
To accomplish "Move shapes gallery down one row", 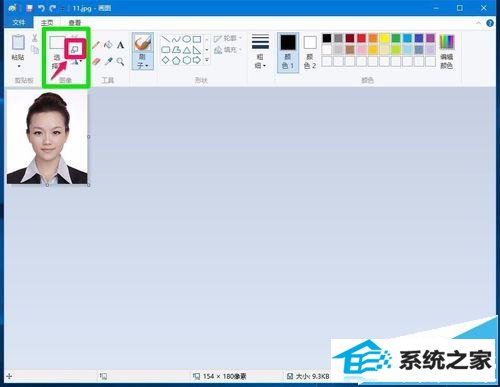I will [207, 50].
